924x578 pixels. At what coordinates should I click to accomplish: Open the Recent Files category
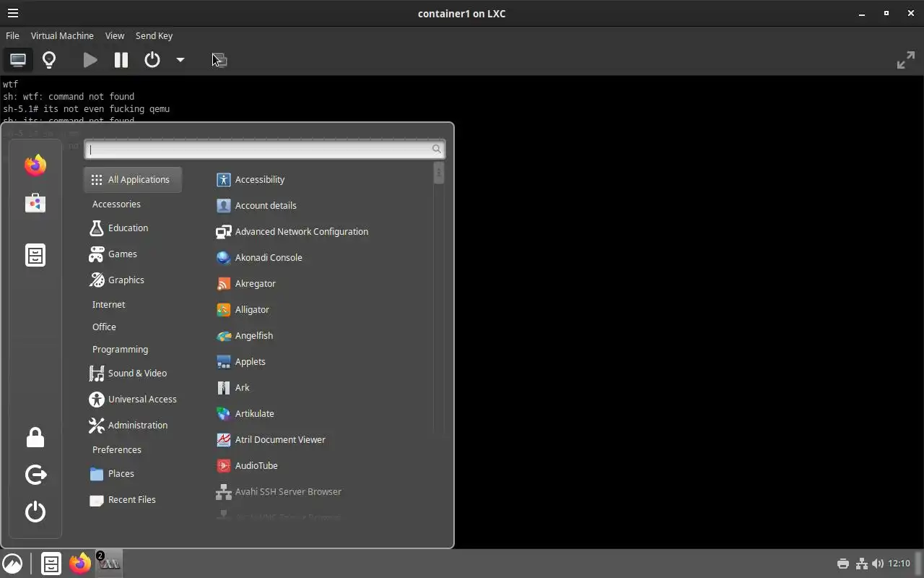tap(123, 499)
